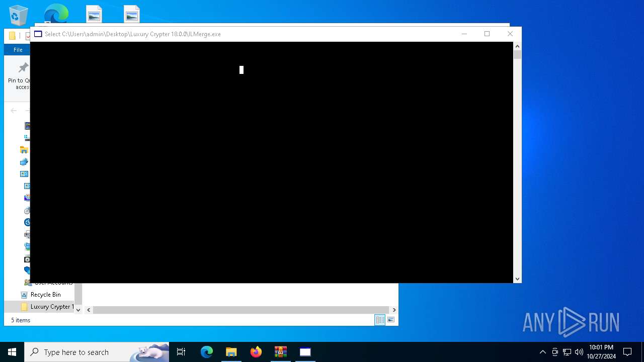Click the folder icon in Explorer title bar
The height and width of the screenshot is (362, 644).
(13, 36)
